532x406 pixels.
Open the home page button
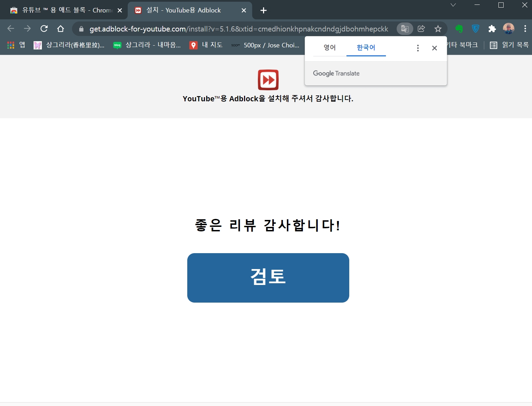point(61,29)
